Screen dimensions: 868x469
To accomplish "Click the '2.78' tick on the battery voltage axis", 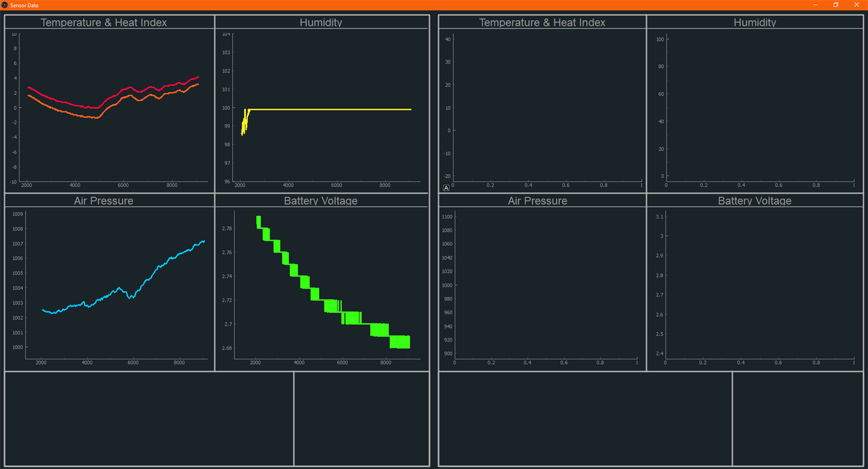I will [x=227, y=229].
